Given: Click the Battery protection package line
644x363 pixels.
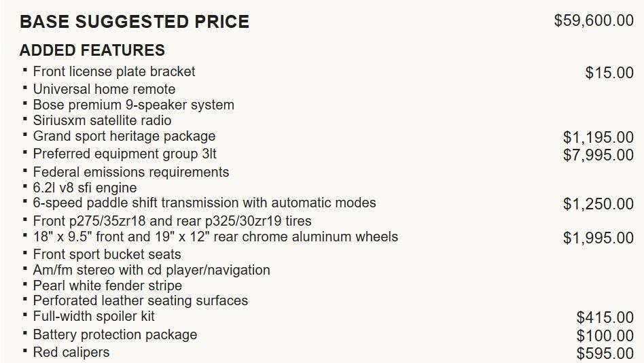Looking at the screenshot, I should [x=115, y=334].
